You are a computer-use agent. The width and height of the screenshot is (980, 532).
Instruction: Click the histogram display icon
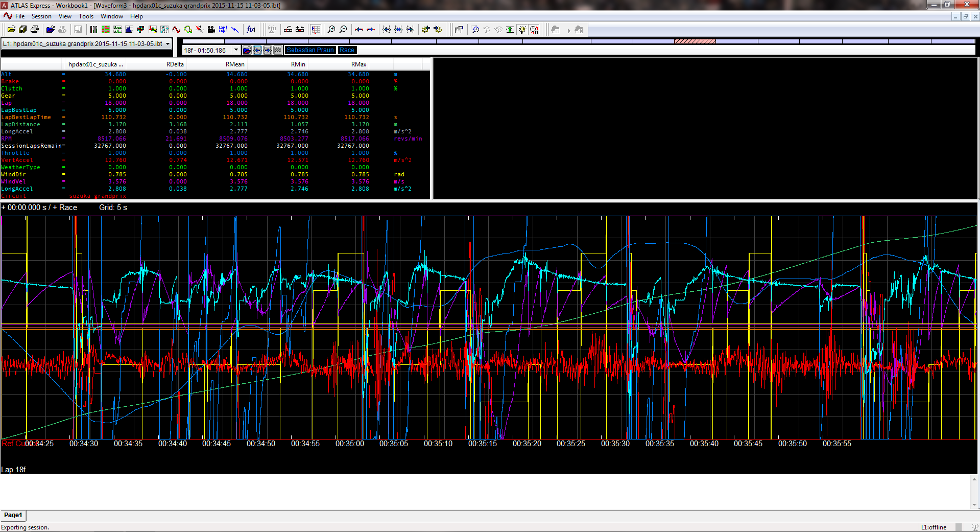pos(129,30)
